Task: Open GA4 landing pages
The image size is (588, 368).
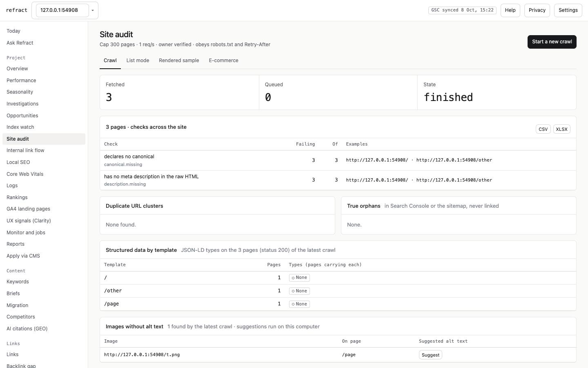Action: pyautogui.click(x=44, y=209)
